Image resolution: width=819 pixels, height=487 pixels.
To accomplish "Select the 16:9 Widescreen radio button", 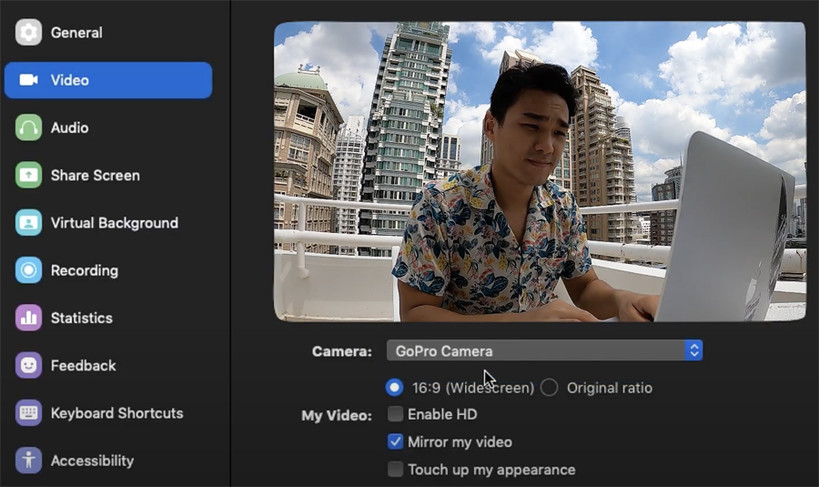I will click(x=395, y=387).
